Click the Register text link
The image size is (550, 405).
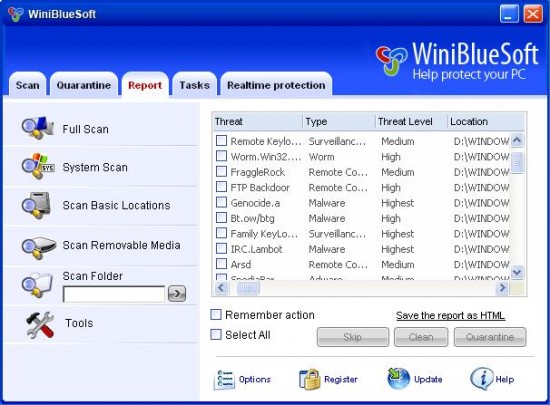[341, 379]
